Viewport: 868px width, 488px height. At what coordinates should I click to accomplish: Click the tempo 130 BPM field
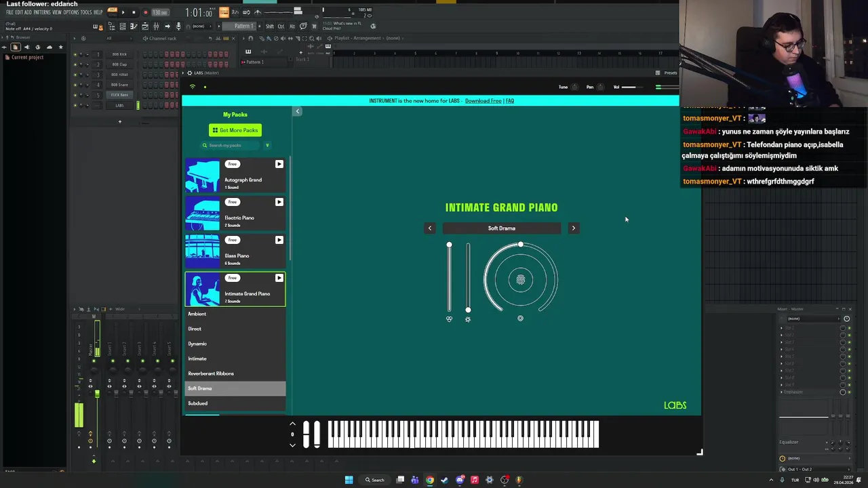pos(160,12)
